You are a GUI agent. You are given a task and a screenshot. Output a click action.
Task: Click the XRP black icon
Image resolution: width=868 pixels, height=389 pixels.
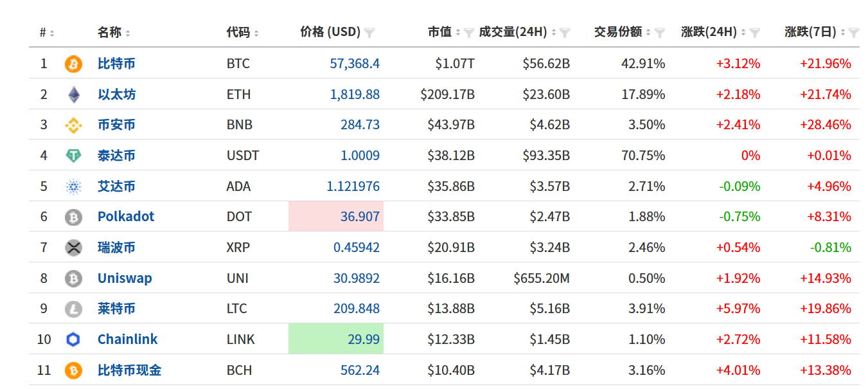click(73, 248)
